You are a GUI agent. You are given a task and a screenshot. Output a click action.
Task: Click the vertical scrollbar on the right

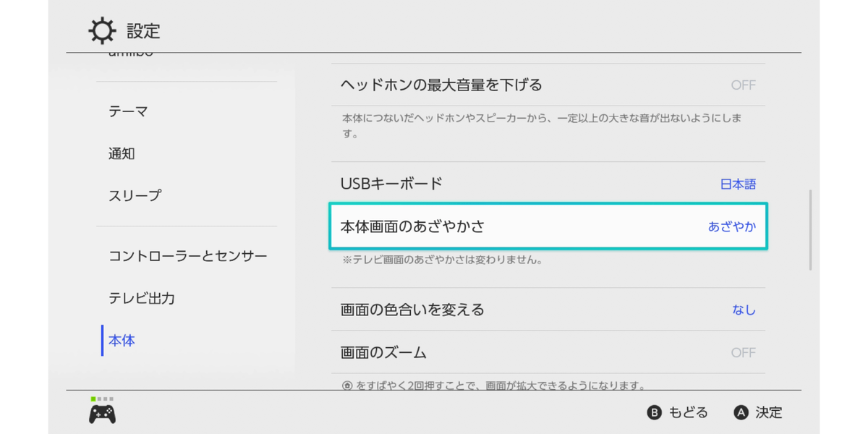pyautogui.click(x=809, y=230)
